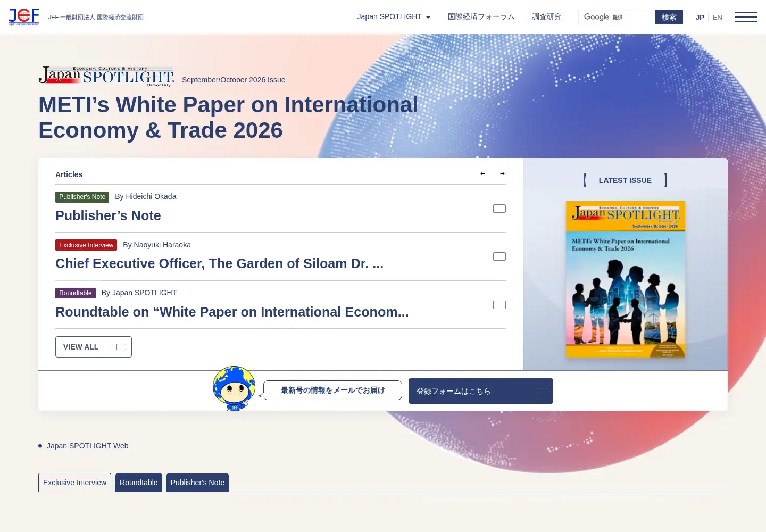The height and width of the screenshot is (532, 766).
Task: Click the Japan SPOTLIGHT Web heading
Action: point(88,446)
